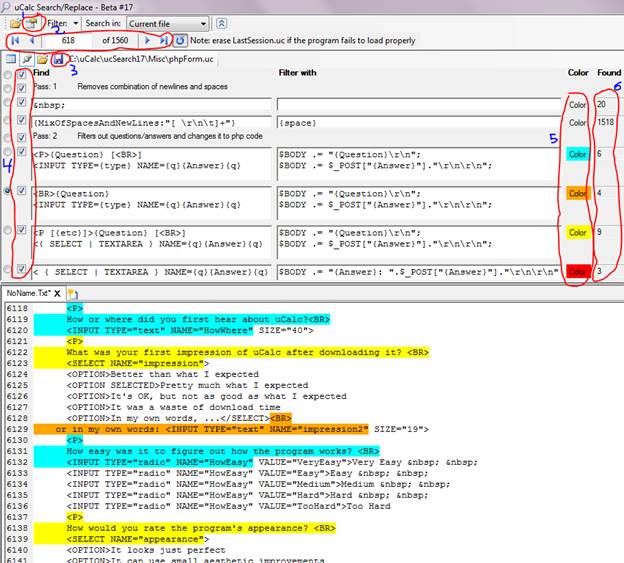624x563 pixels.
Task: Click the match number field showing 618
Action: [x=68, y=41]
